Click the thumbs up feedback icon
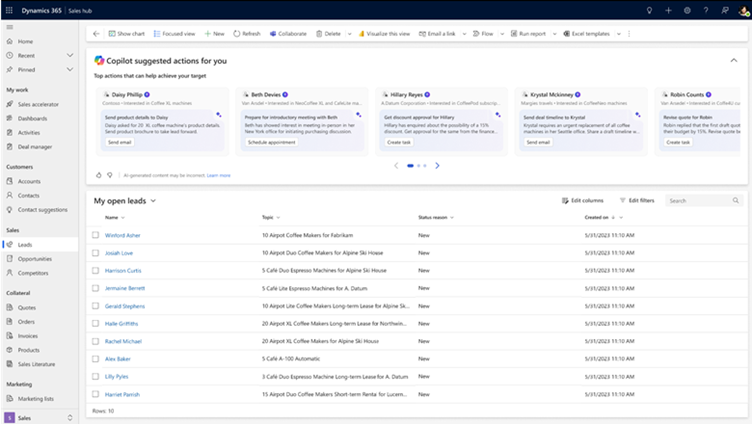The width and height of the screenshot is (752, 424). pyautogui.click(x=98, y=175)
